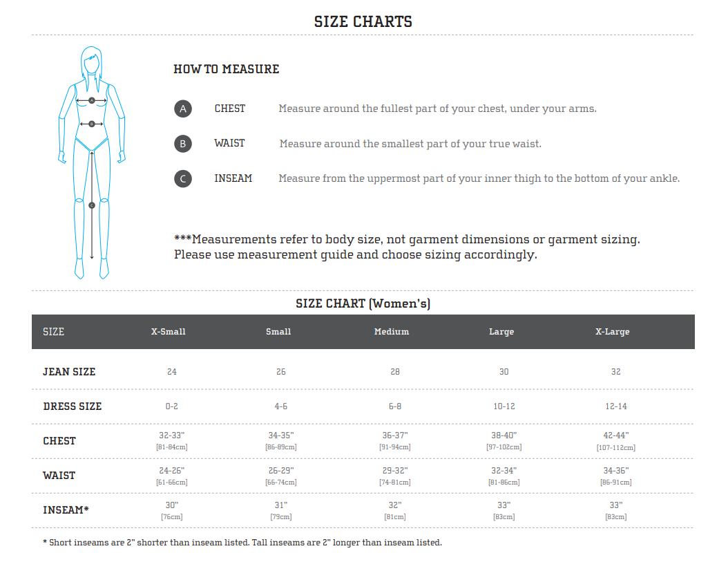Select the Medium column header
Image resolution: width=728 pixels, height=562 pixels.
pos(392,332)
